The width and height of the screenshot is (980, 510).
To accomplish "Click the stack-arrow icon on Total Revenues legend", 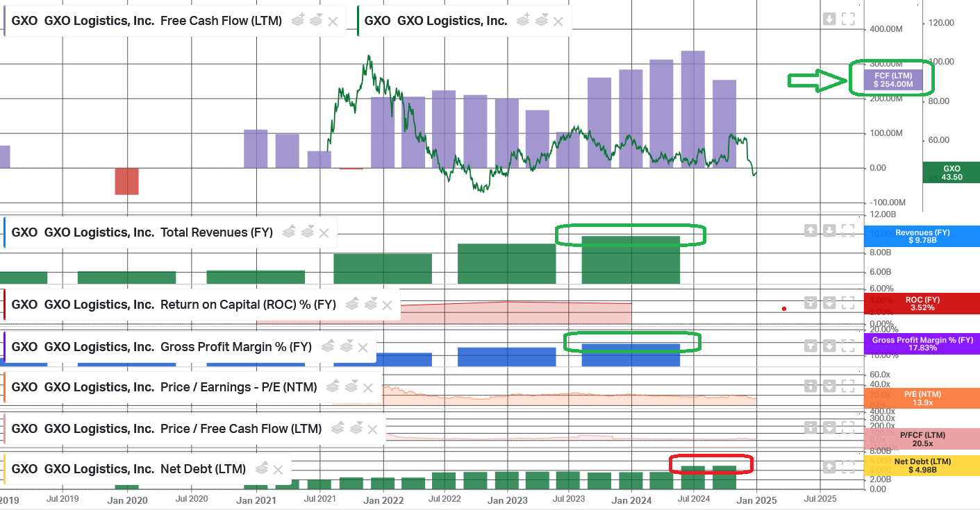I will point(306,232).
